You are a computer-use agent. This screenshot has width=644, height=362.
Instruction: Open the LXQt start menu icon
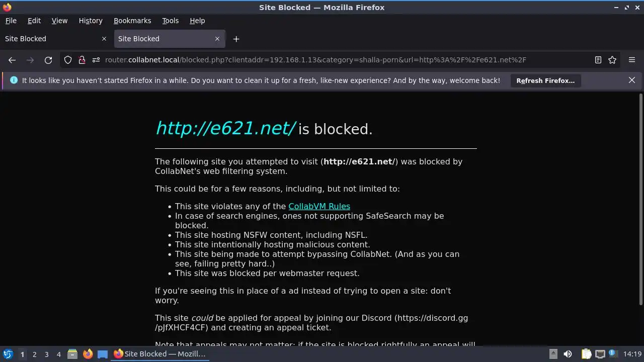click(8, 354)
